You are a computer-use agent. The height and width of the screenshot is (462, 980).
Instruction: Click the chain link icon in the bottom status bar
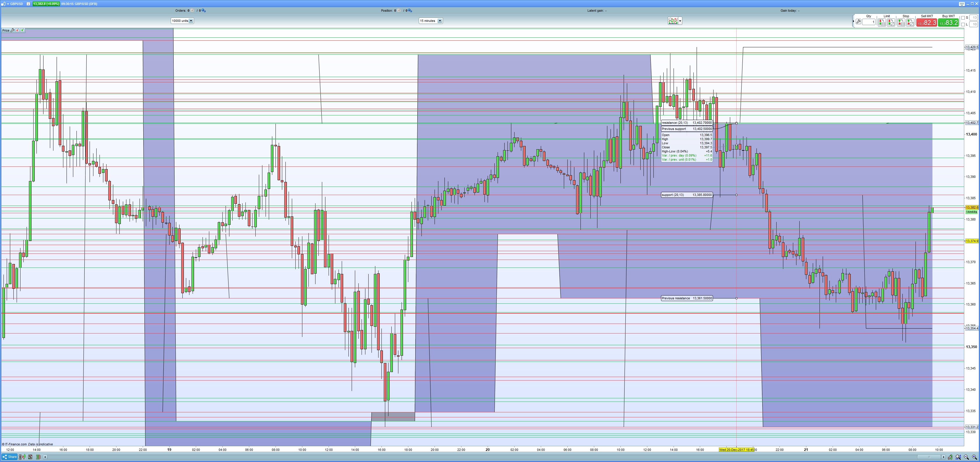click(20, 457)
